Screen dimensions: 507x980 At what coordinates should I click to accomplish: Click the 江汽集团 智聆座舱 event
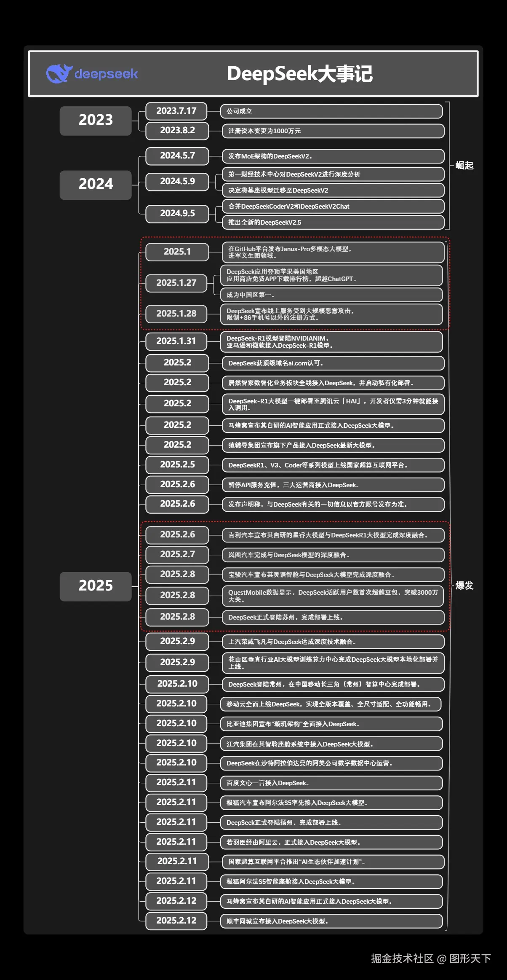(331, 744)
